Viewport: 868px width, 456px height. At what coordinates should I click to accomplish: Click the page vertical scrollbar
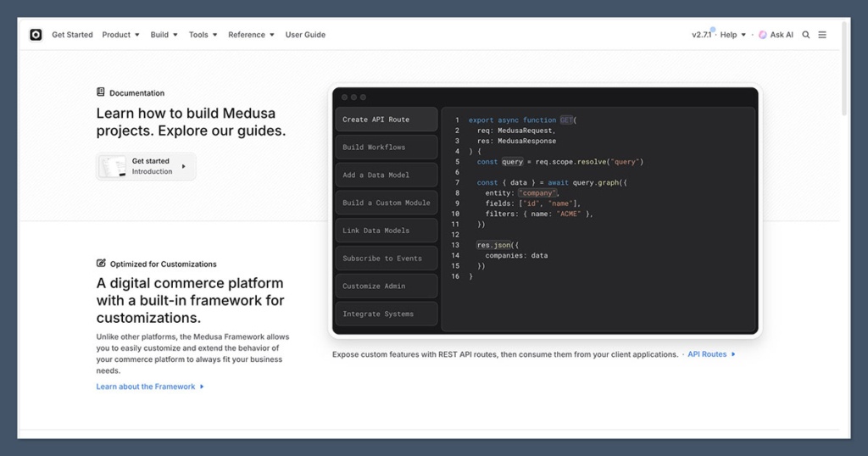tap(844, 70)
